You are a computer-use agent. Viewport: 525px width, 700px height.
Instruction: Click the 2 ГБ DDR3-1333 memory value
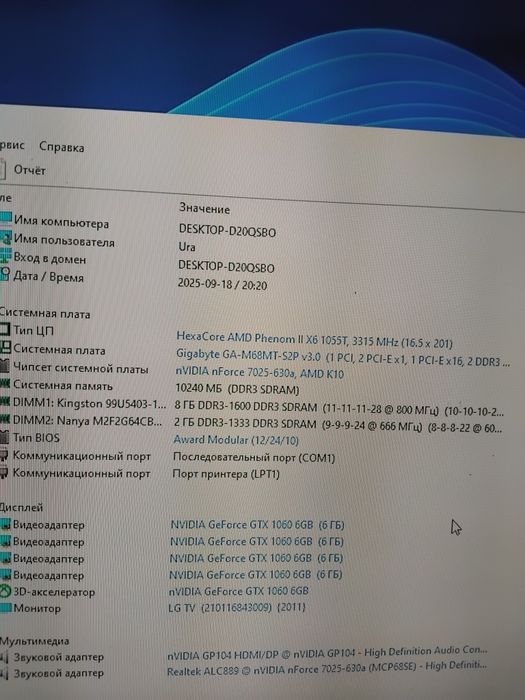(x=338, y=425)
